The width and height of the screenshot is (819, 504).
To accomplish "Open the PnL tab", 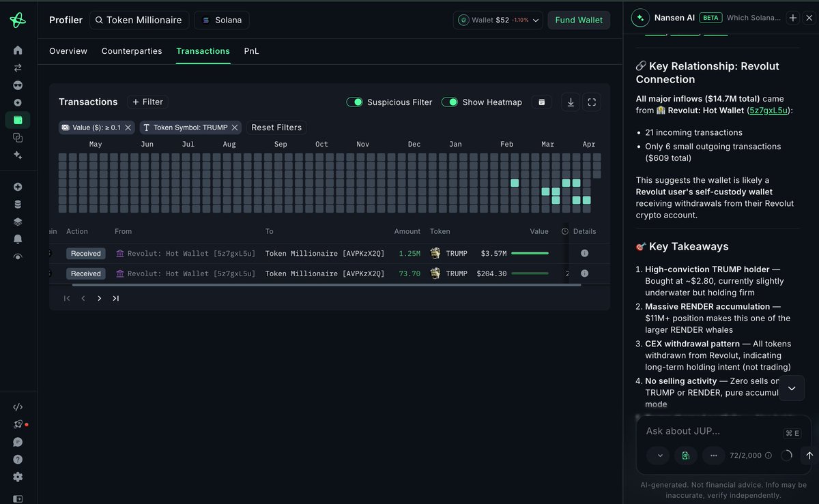I will (x=251, y=51).
